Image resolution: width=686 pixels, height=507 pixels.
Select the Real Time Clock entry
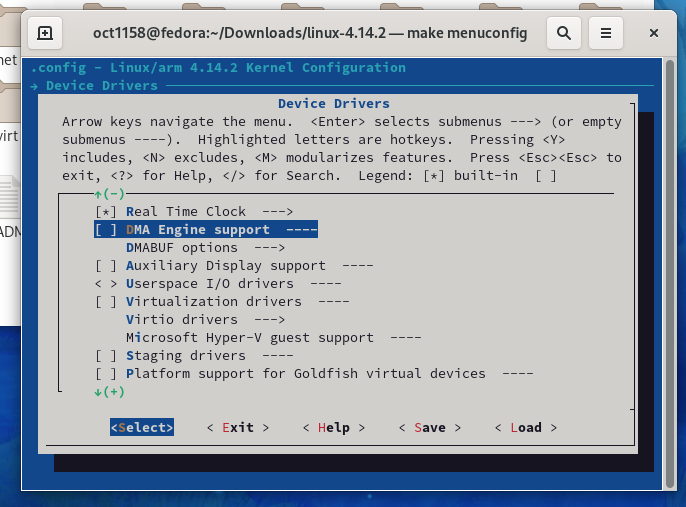click(194, 212)
